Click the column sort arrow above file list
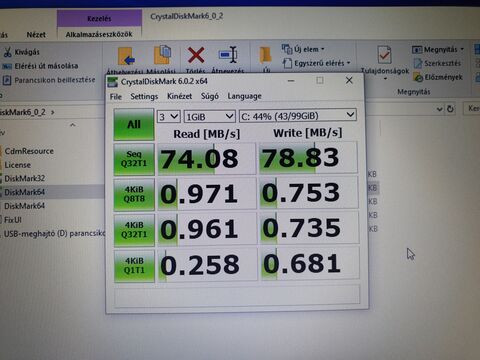 tap(73, 125)
